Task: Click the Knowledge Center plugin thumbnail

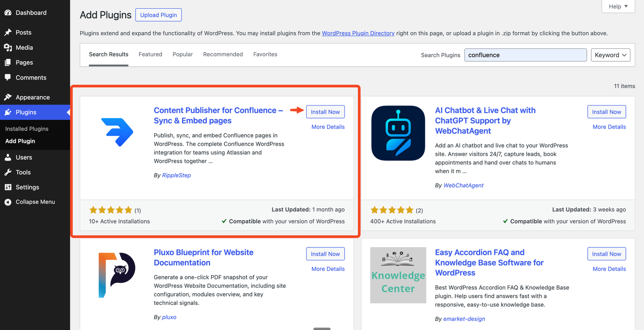Action: pyautogui.click(x=398, y=275)
